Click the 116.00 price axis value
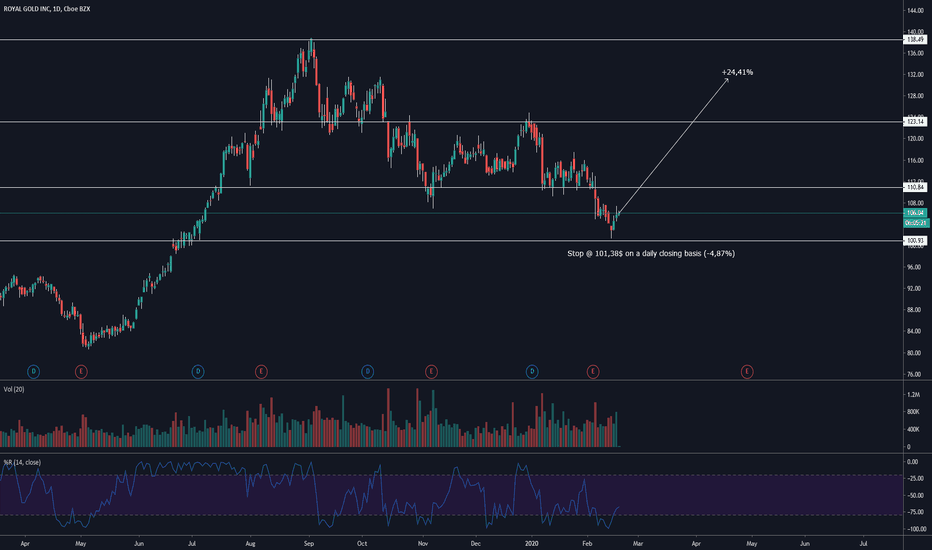This screenshot has height=550, width=932. tap(915, 161)
